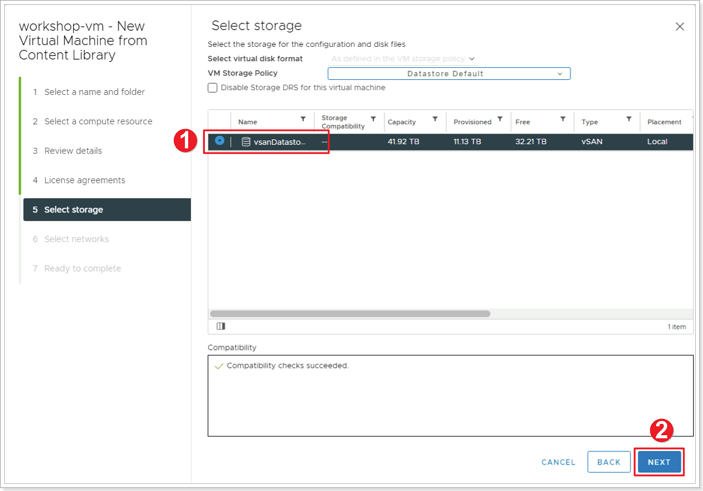Click the horizontal table scrollbar
Image resolution: width=703 pixels, height=491 pixels.
tap(350, 313)
